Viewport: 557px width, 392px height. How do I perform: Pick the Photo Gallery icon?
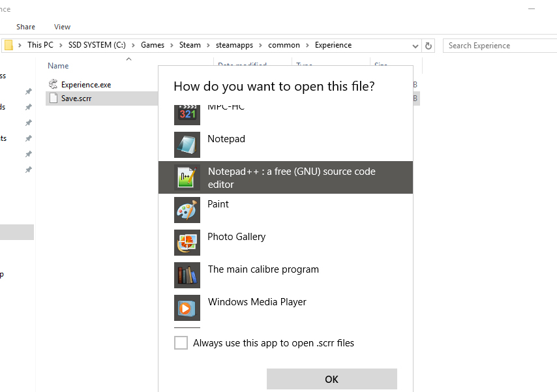tap(187, 243)
